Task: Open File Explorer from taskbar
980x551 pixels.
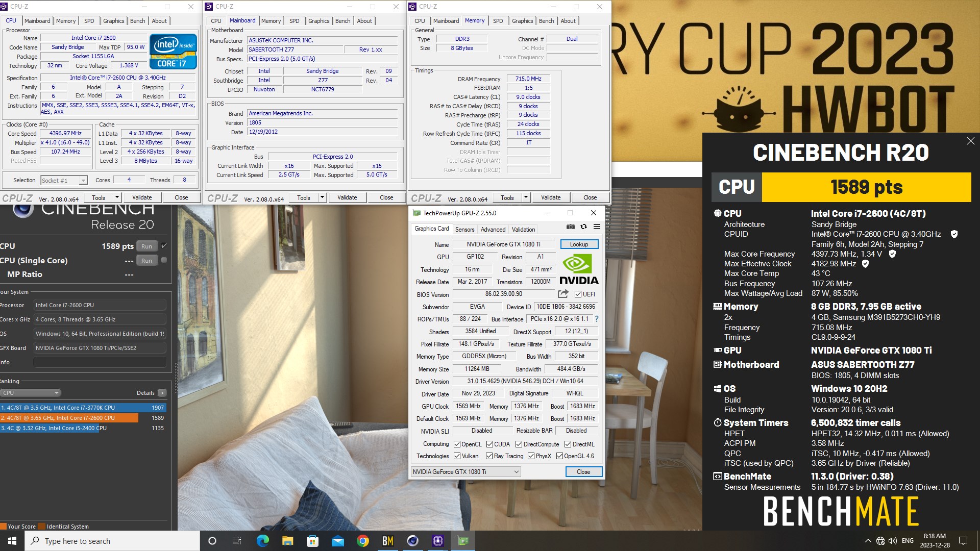Action: point(287,541)
